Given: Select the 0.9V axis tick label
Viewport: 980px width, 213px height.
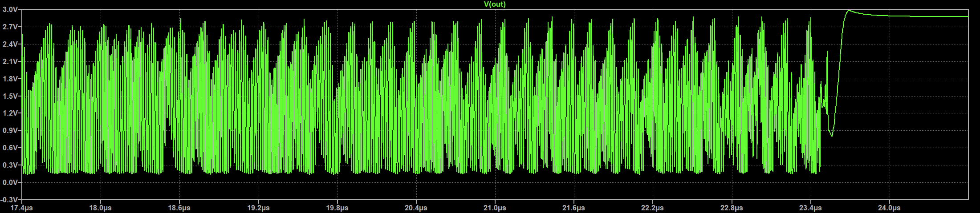Looking at the screenshot, I should (10, 130).
